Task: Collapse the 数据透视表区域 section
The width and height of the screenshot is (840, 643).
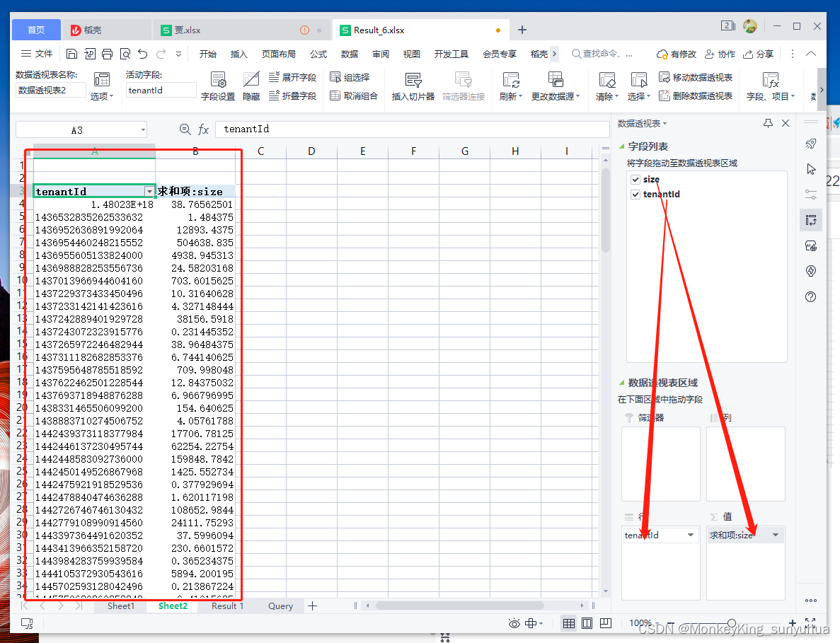Action: (x=621, y=383)
